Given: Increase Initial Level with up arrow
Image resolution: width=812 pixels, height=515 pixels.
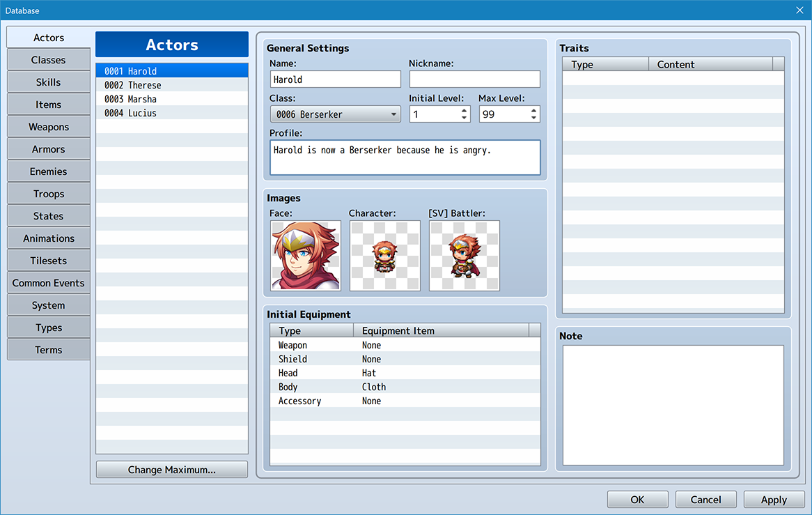Looking at the screenshot, I should 464,110.
